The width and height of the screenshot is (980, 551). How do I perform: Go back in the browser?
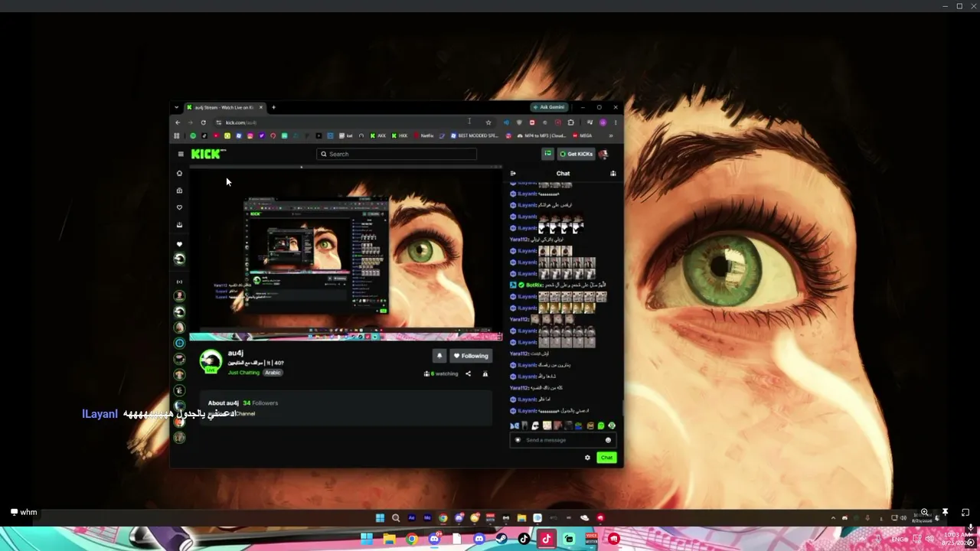178,122
